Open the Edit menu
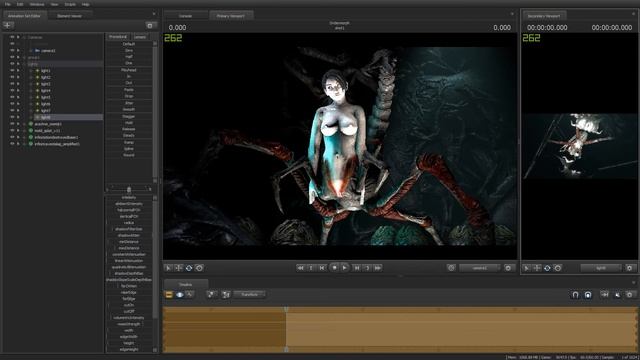Screen dimensions: 640x360 coord(20,4)
